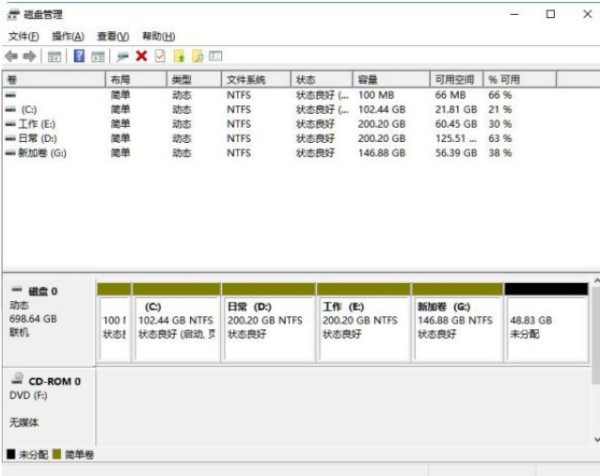The height and width of the screenshot is (476, 600).
Task: Open the 帮助(H) menu
Action: 158,36
